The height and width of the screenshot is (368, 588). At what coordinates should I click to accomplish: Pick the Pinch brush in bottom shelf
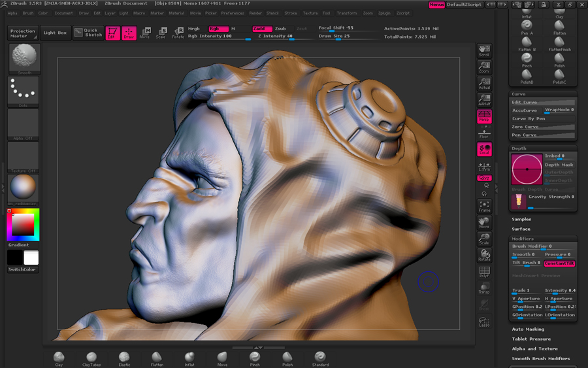255,359
